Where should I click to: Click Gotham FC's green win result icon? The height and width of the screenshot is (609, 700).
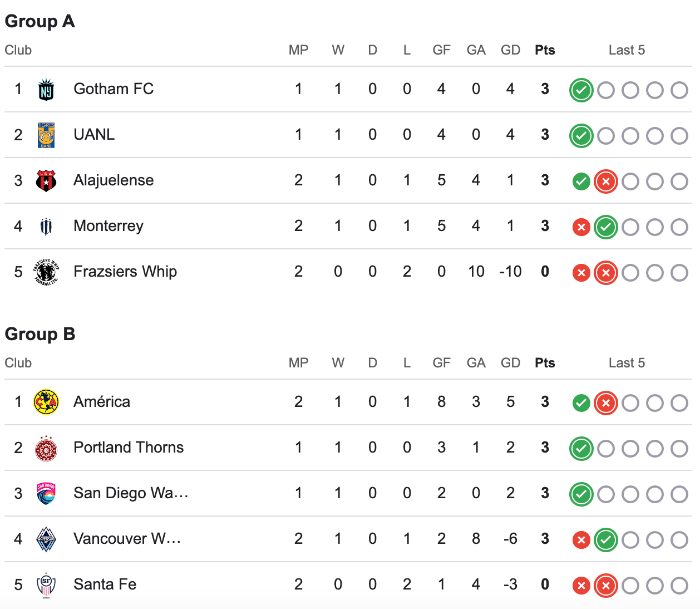tap(581, 90)
